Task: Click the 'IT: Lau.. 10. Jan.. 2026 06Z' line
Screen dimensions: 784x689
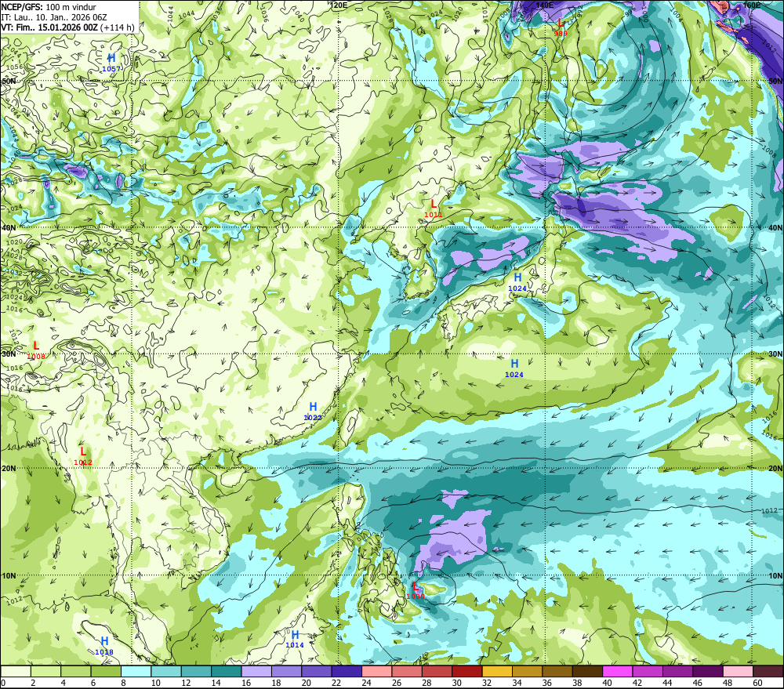Action: (x=54, y=17)
